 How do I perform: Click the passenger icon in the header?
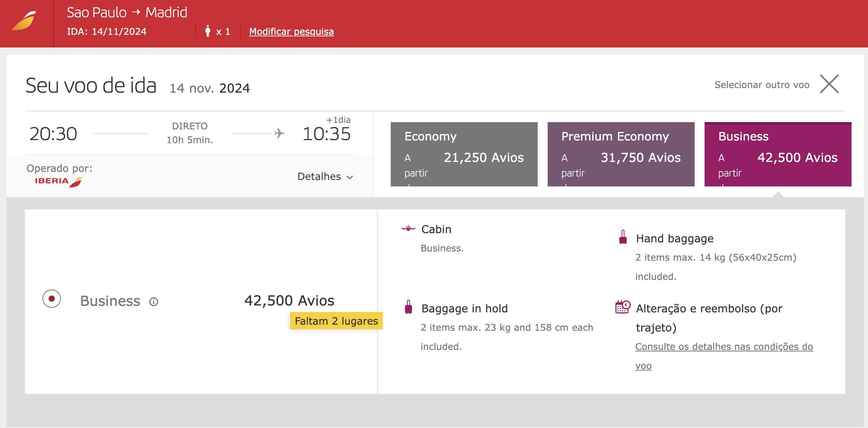tap(207, 31)
